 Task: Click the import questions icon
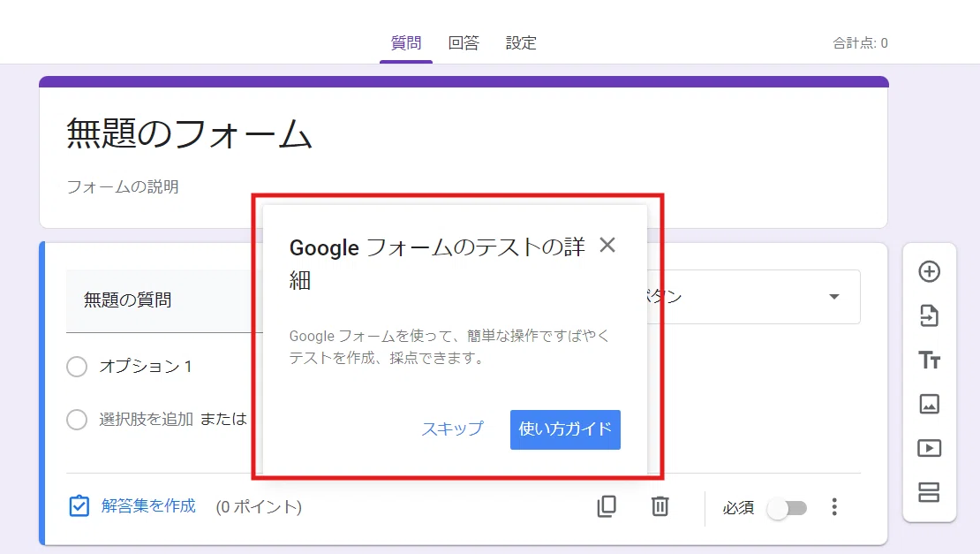point(929,315)
